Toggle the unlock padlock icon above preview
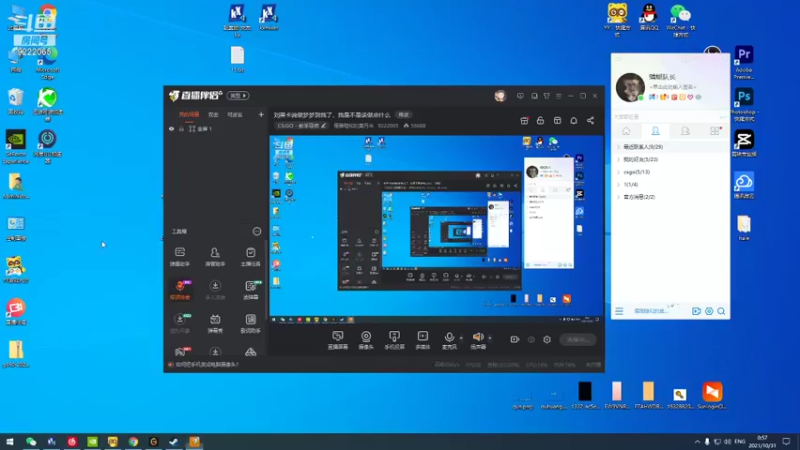The width and height of the screenshot is (800, 450). click(540, 120)
